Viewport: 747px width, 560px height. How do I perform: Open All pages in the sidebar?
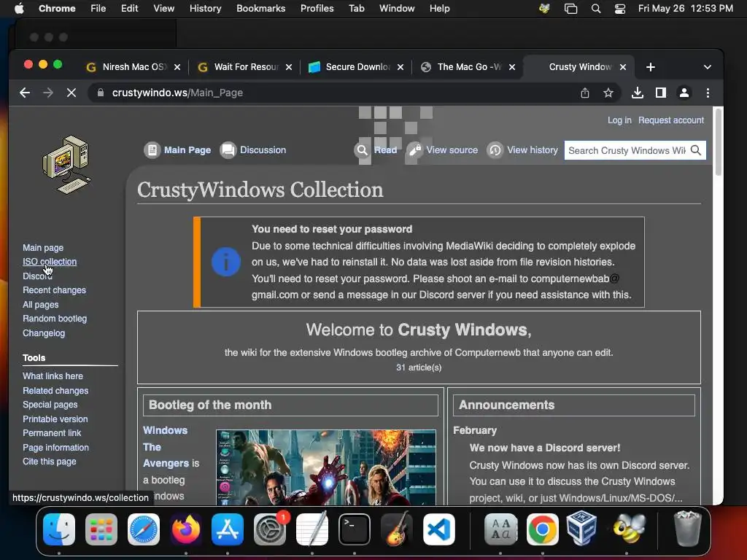coord(41,305)
